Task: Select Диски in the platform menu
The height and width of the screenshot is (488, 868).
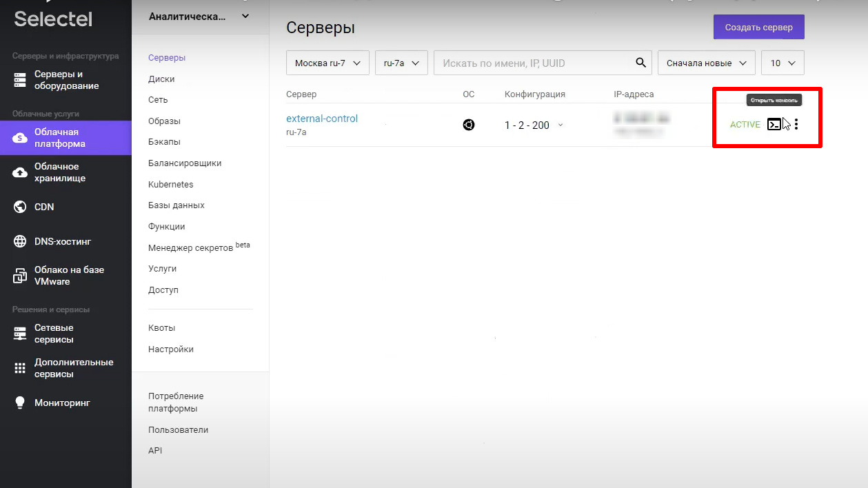Action: click(x=161, y=79)
